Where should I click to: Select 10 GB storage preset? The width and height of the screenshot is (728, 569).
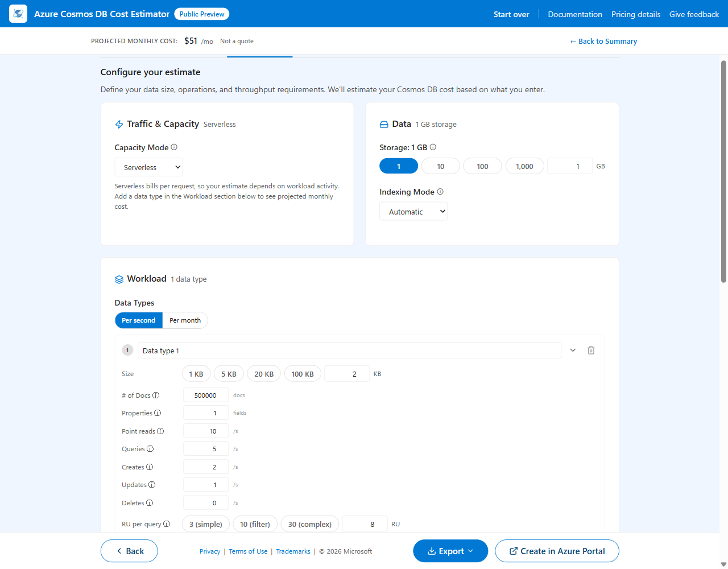pos(441,166)
